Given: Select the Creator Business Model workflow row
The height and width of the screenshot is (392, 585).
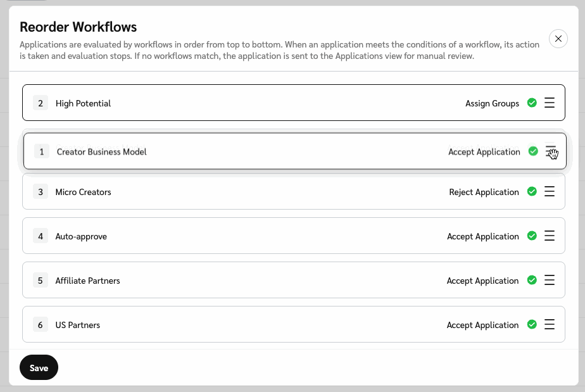Looking at the screenshot, I should pos(253,151).
